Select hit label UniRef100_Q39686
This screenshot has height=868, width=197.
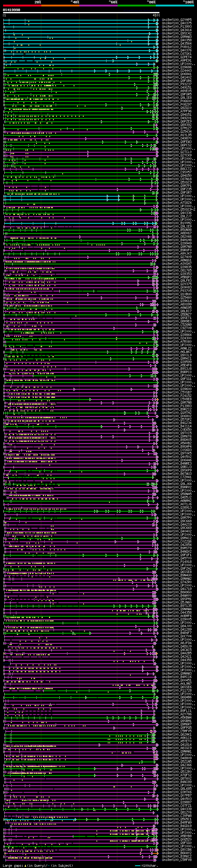pos(177,67)
